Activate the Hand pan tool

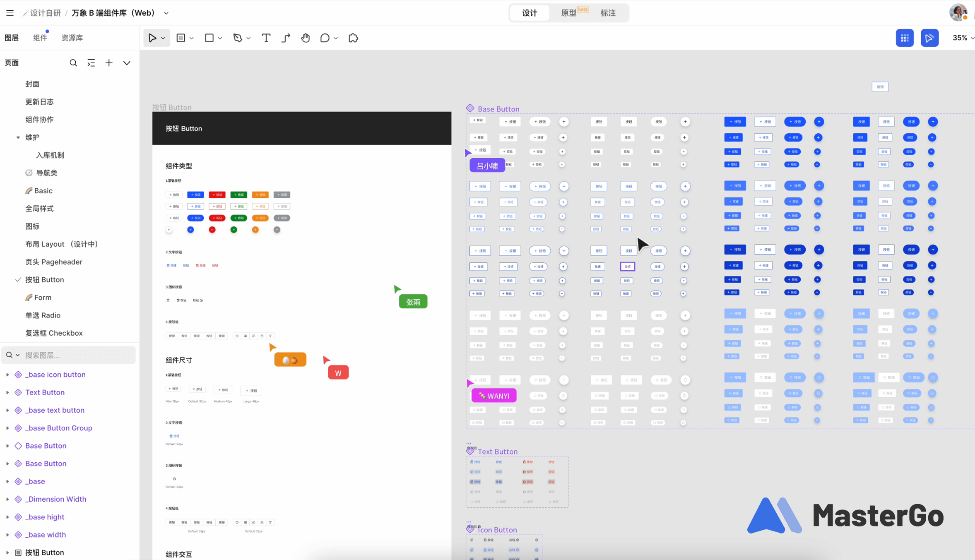coord(306,38)
